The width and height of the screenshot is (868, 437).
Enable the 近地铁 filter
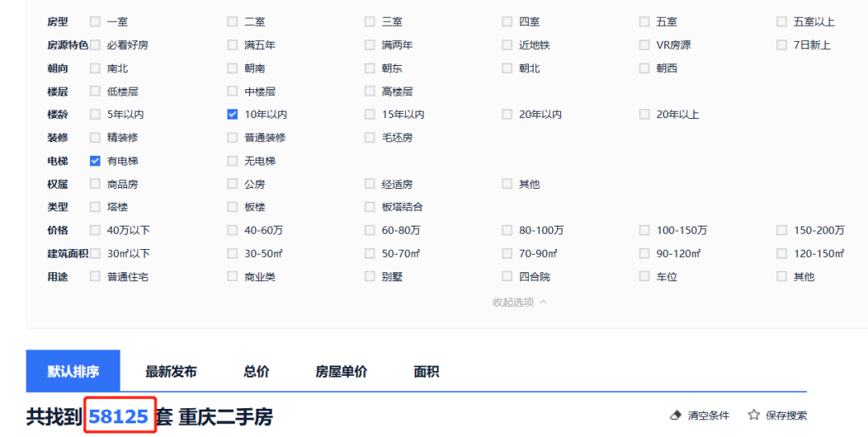507,45
